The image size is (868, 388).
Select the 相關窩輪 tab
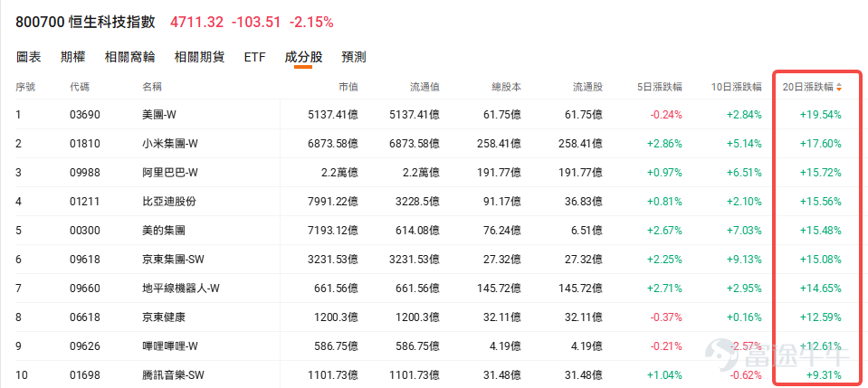pos(130,57)
